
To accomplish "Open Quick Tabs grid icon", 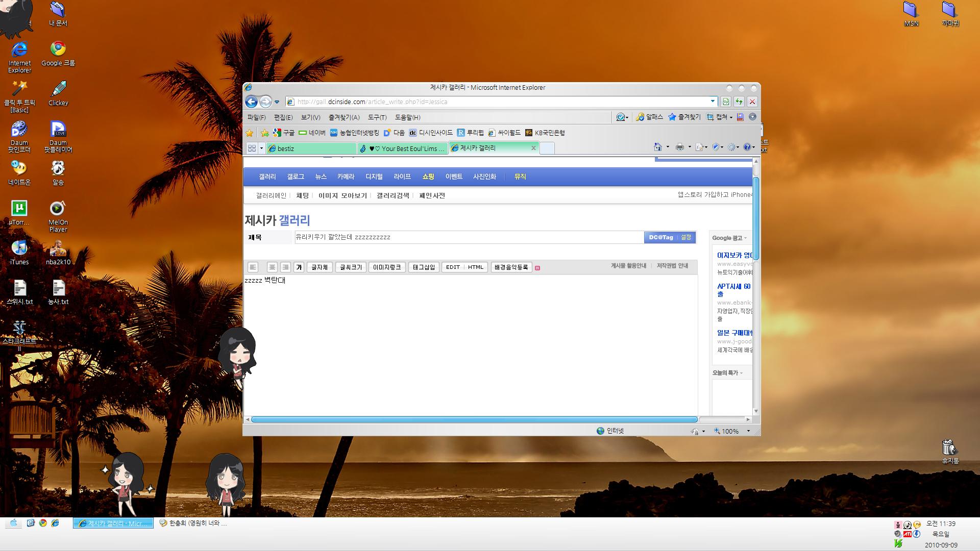I will pyautogui.click(x=252, y=148).
